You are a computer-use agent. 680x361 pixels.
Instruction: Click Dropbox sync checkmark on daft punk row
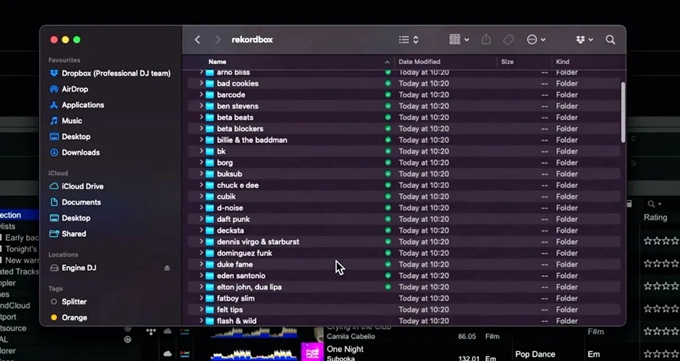click(x=388, y=219)
